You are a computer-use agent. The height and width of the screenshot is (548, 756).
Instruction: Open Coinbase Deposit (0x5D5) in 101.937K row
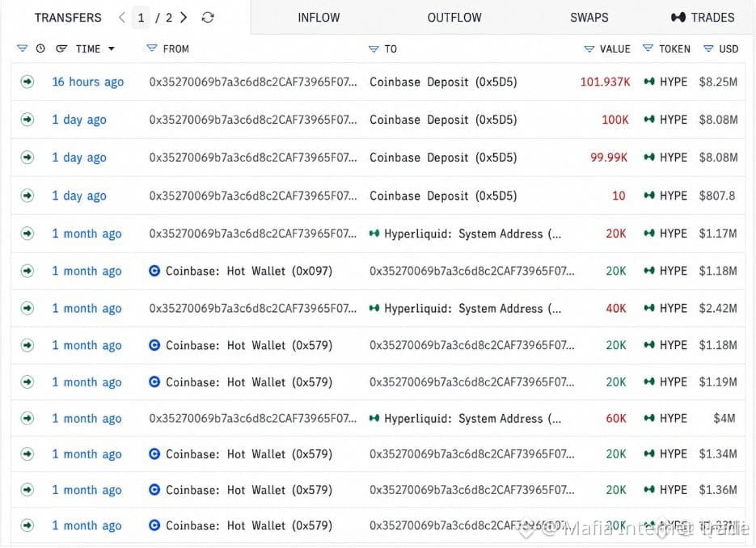click(443, 82)
